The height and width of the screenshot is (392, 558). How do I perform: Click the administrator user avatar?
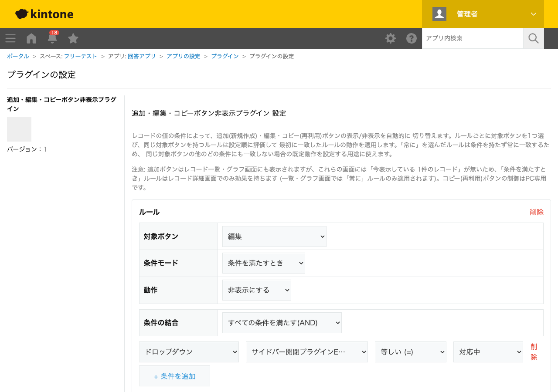click(439, 14)
